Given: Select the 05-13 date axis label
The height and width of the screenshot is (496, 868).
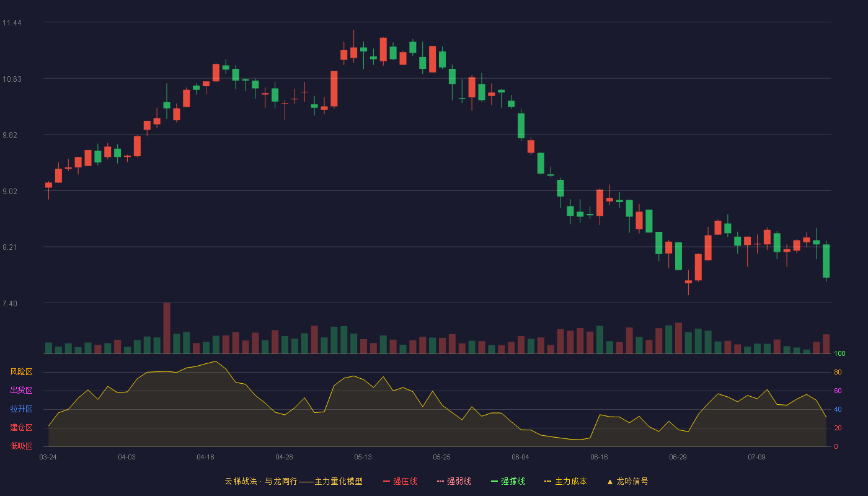Looking at the screenshot, I should [x=363, y=457].
